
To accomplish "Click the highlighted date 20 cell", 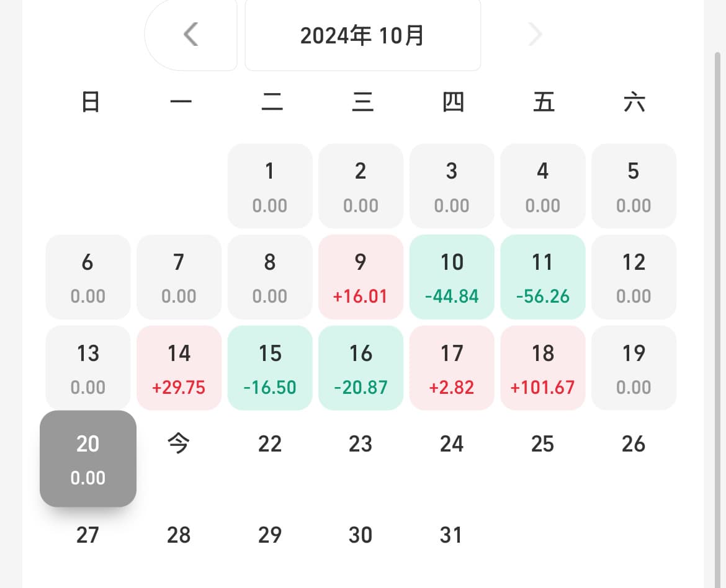I will pos(88,459).
